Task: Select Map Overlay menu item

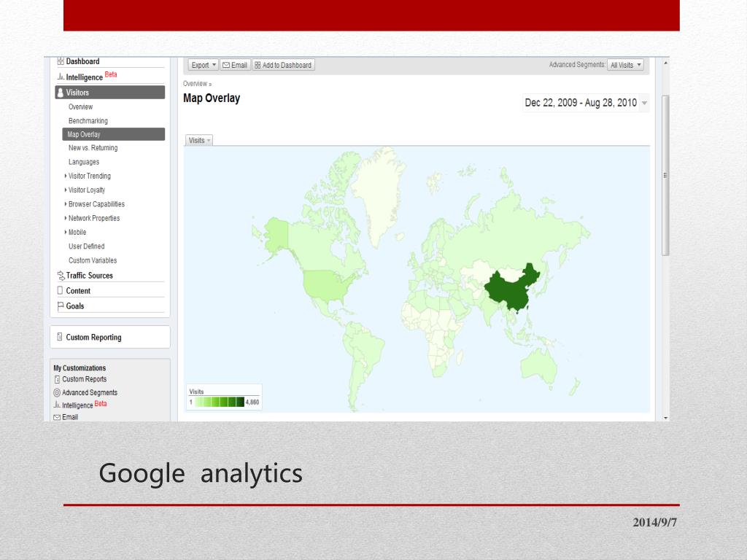Action: pyautogui.click(x=113, y=134)
